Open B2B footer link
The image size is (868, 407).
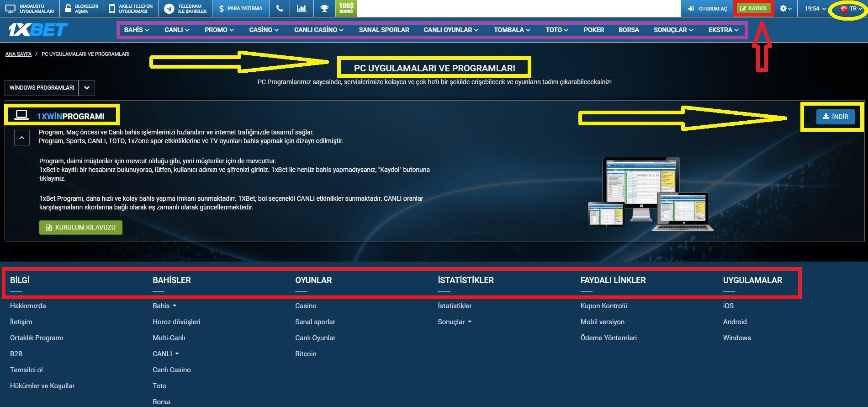click(16, 354)
